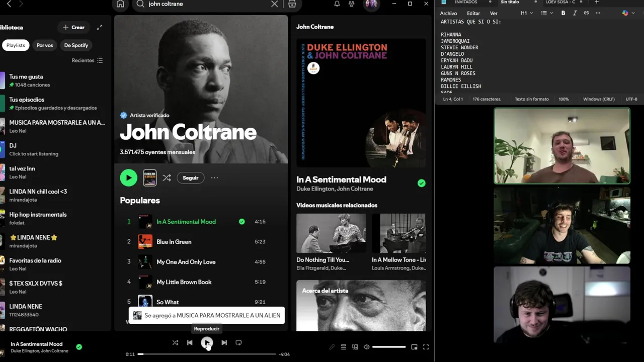
Task: Skip to previous track
Action: pos(190,342)
